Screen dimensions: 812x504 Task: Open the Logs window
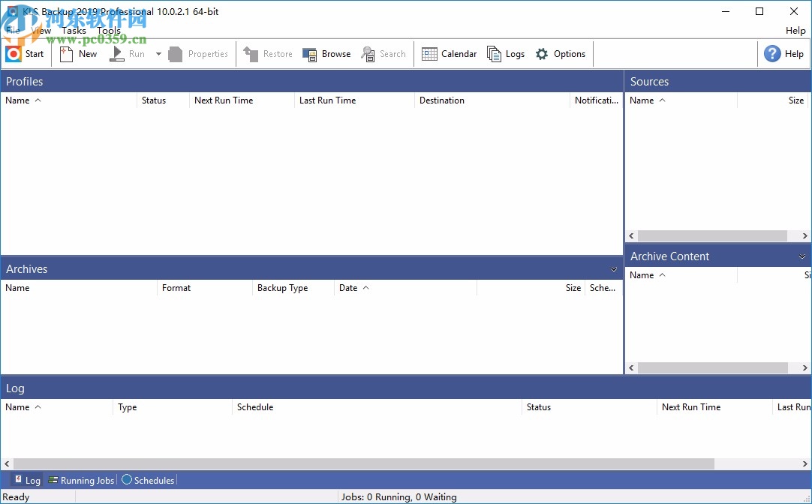[505, 54]
